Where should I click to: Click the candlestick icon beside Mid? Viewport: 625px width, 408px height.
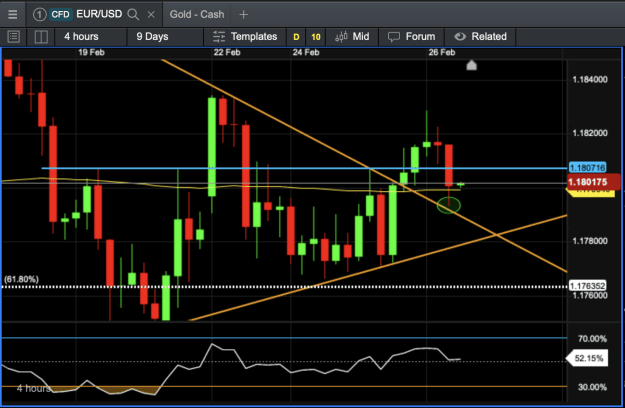click(341, 37)
